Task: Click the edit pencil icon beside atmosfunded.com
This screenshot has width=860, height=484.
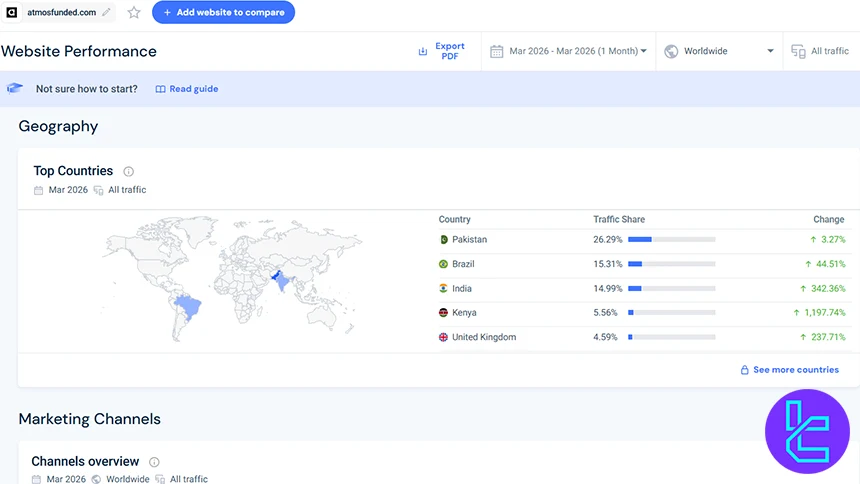Action: [x=106, y=13]
